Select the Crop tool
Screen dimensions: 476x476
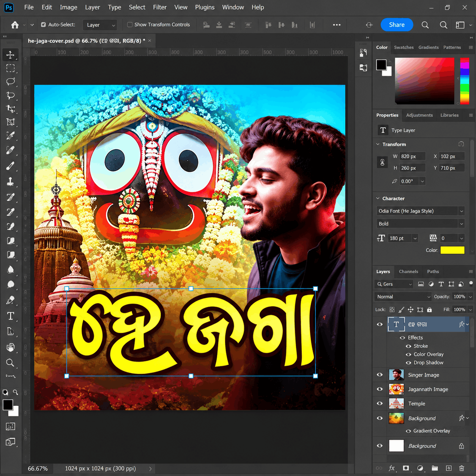pos(11,109)
